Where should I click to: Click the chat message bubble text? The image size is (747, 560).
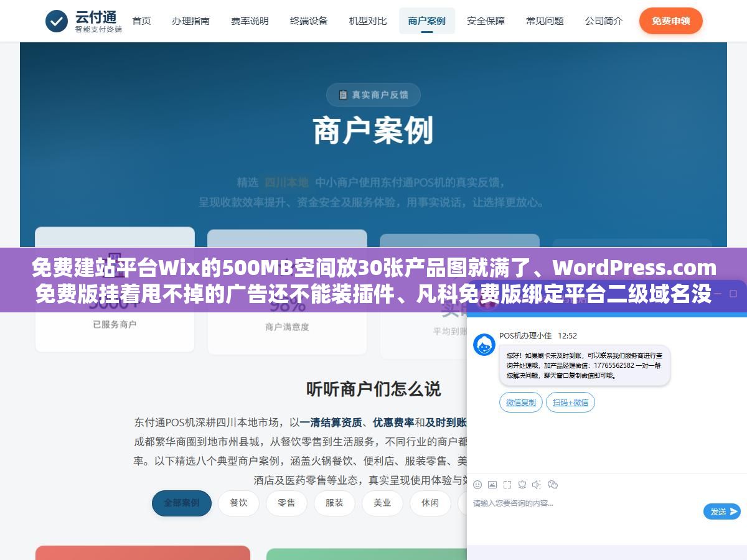pyautogui.click(x=584, y=365)
